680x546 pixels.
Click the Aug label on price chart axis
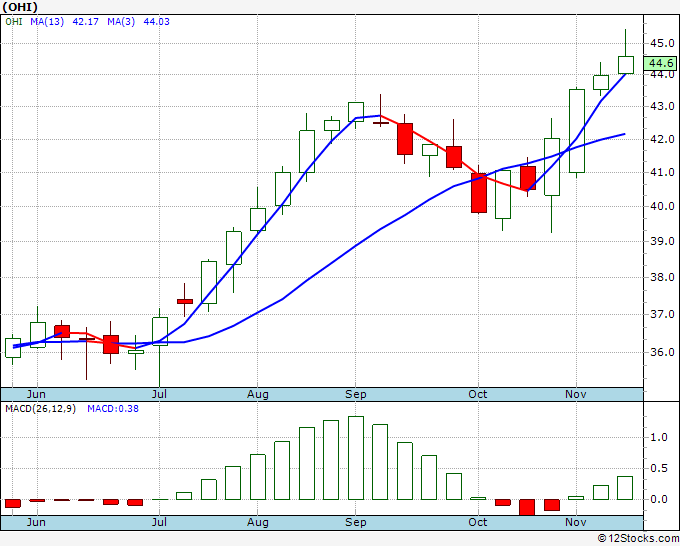point(258,394)
